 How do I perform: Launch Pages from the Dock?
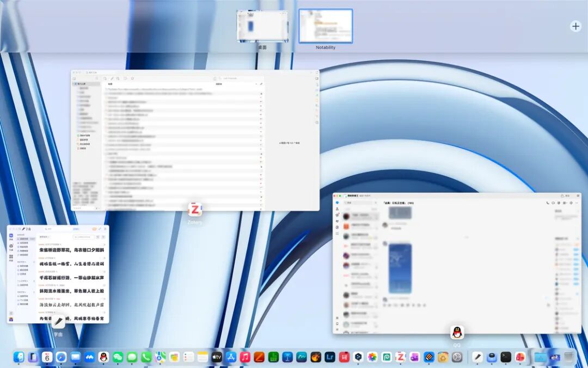[259, 357]
